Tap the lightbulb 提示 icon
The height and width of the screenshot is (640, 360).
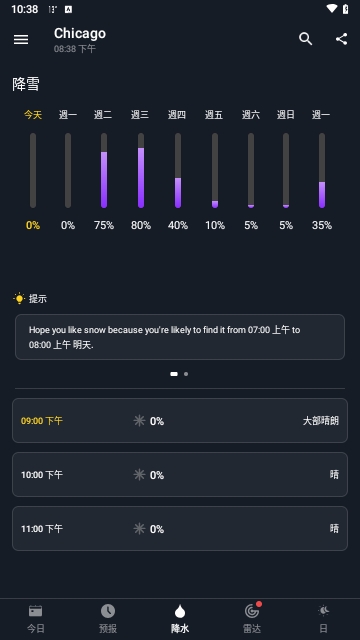[19, 298]
